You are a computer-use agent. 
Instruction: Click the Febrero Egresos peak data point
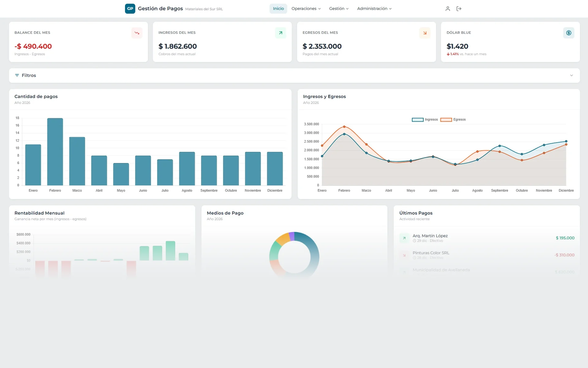coord(344,127)
